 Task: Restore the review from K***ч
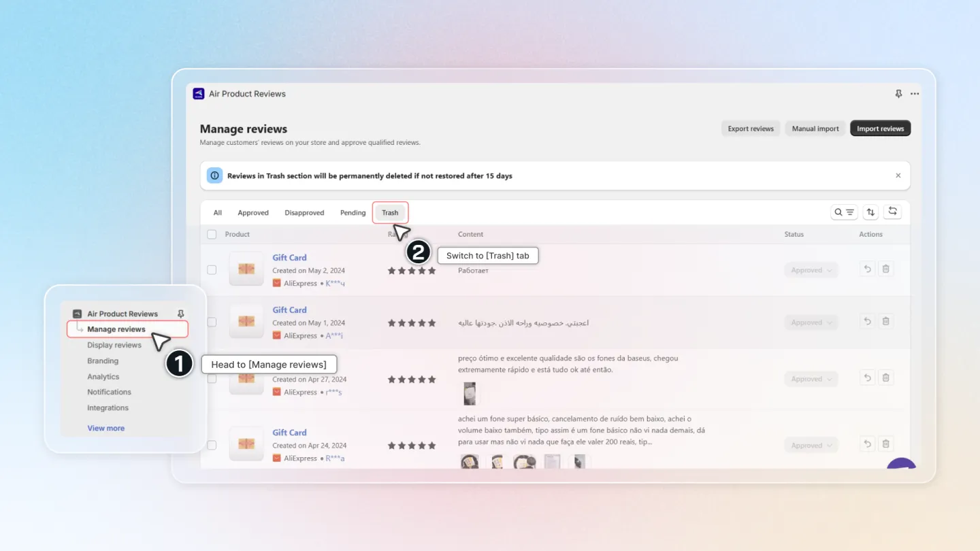pyautogui.click(x=867, y=269)
